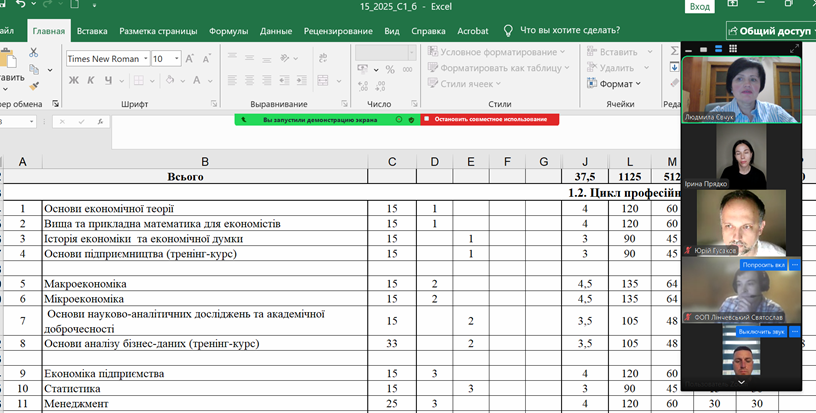Click the Попросить вкл button
816x413 pixels.
click(763, 265)
